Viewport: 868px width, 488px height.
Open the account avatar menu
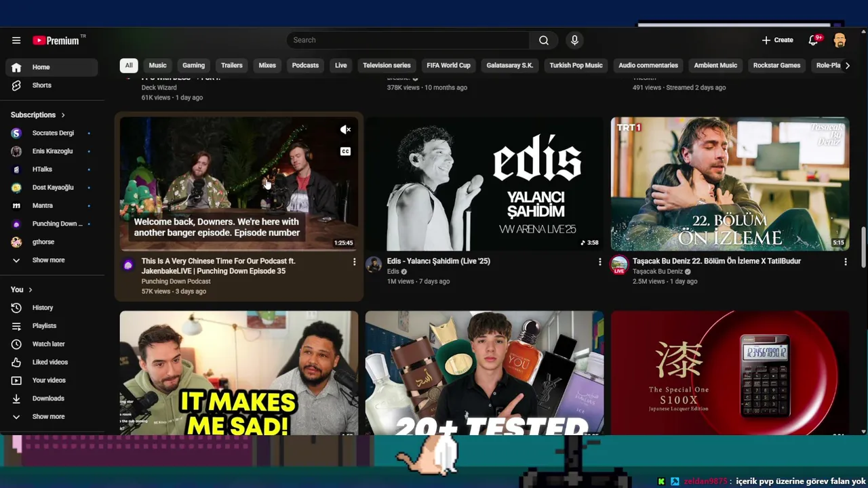coord(840,40)
